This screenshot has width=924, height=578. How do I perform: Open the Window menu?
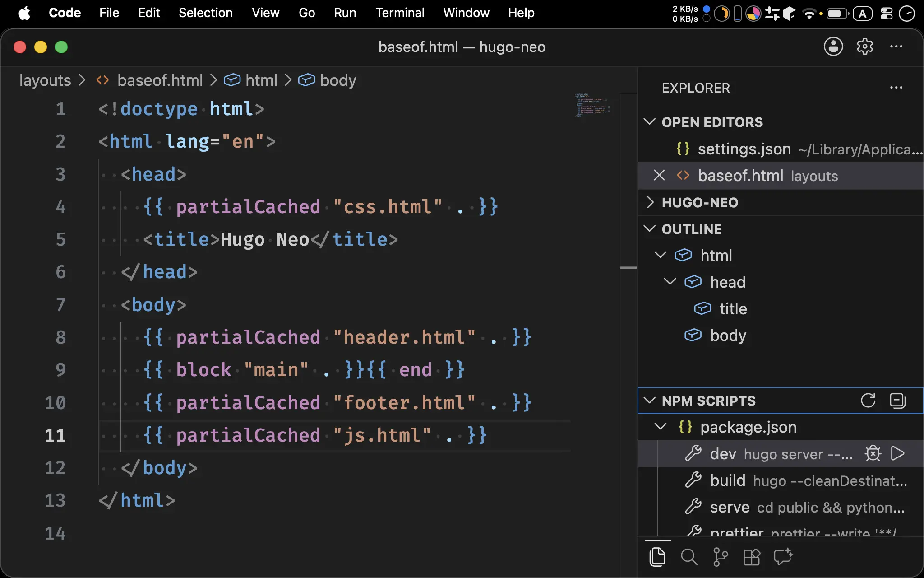(x=466, y=13)
